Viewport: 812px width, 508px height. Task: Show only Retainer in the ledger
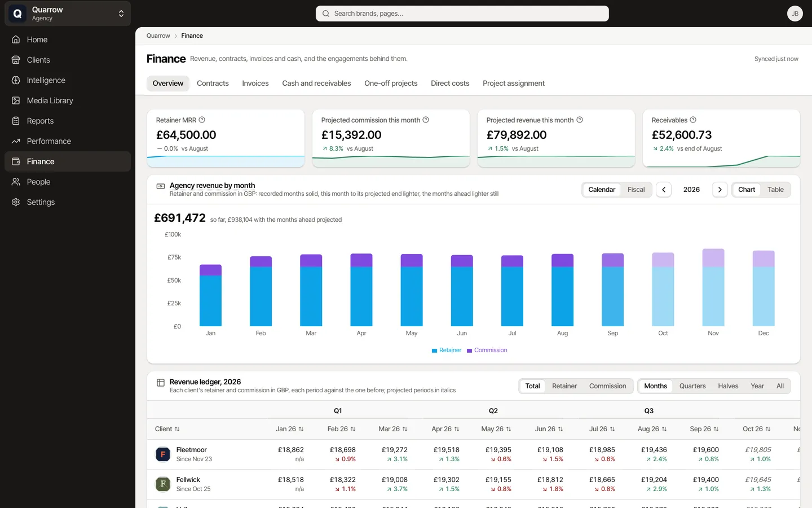pos(564,386)
